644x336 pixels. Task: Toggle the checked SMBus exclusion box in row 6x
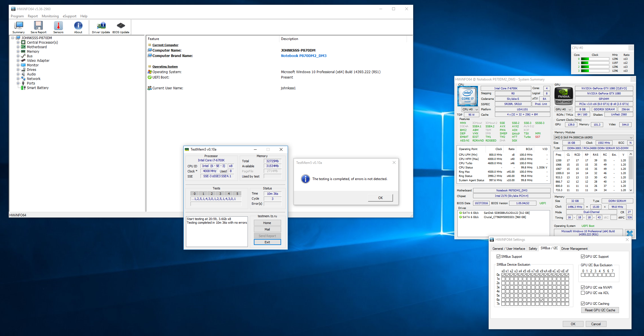click(x=541, y=300)
